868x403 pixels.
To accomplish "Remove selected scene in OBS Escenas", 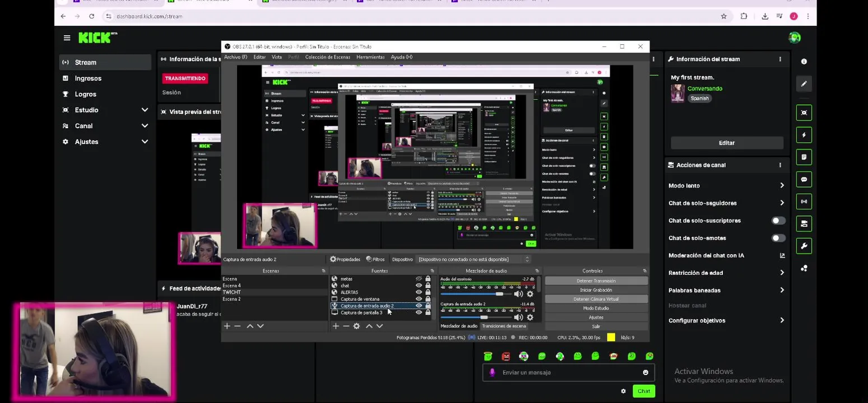I will pyautogui.click(x=238, y=326).
